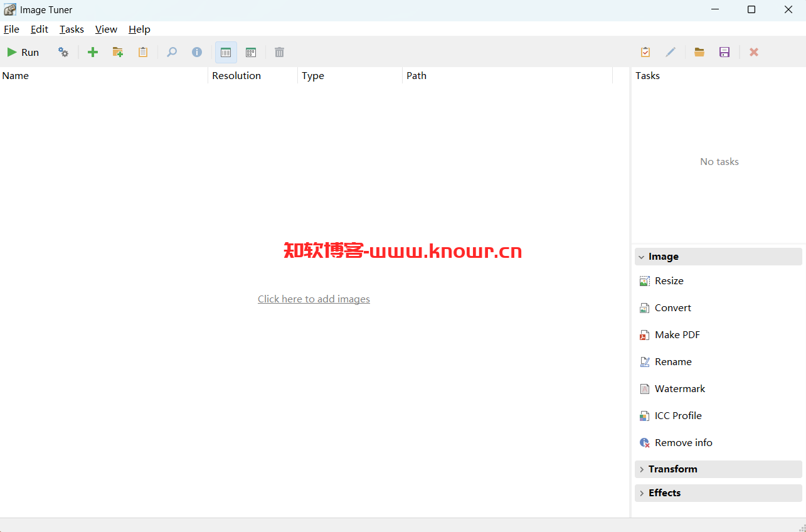The image size is (806, 532).
Task: Open the Edit menu
Action: click(40, 29)
